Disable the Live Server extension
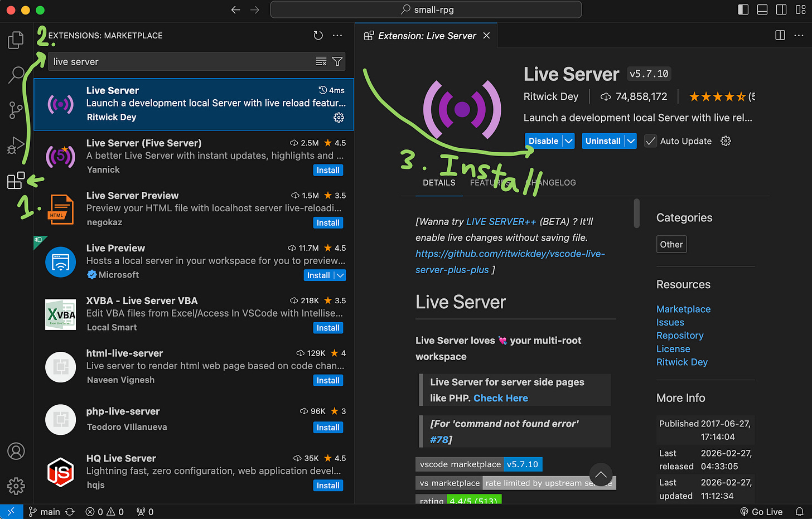 click(x=543, y=141)
